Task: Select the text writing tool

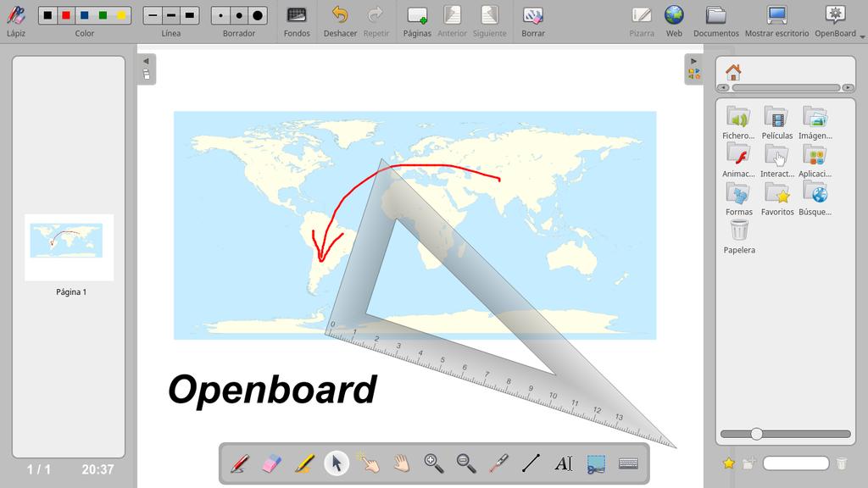Action: pyautogui.click(x=563, y=463)
